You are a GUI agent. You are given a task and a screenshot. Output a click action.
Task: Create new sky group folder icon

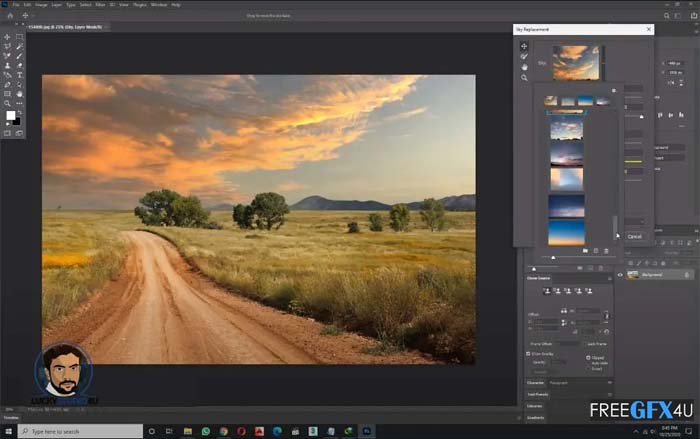coord(585,251)
